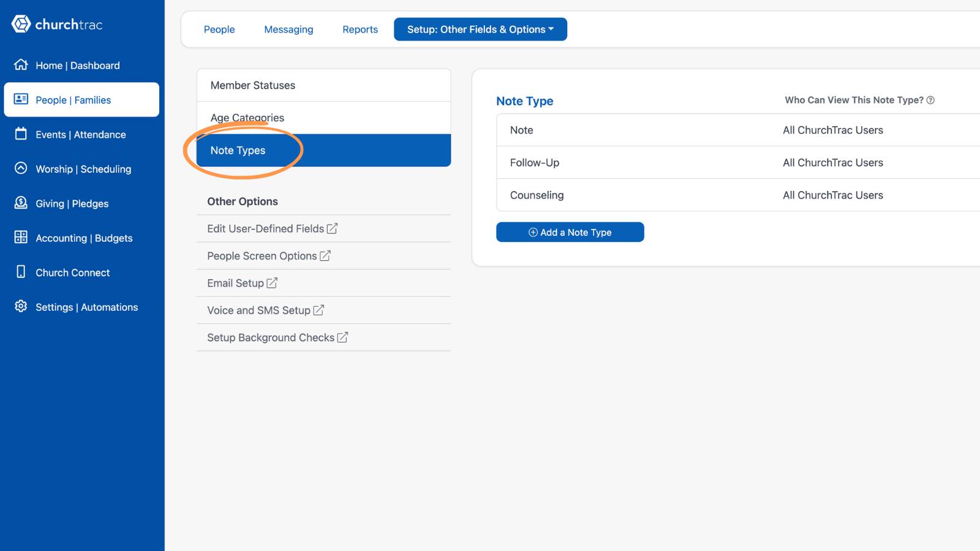The image size is (980, 551).
Task: Go to Worship | Scheduling
Action: pos(81,169)
